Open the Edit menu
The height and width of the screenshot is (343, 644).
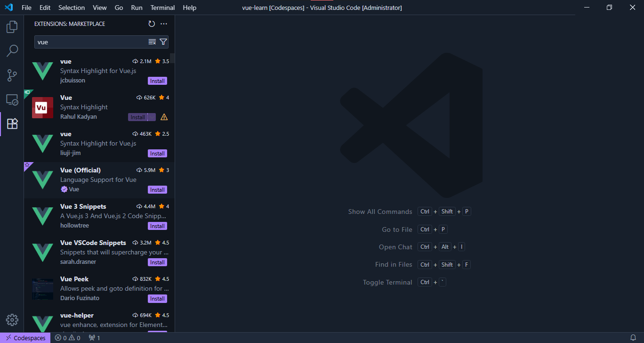(x=45, y=8)
